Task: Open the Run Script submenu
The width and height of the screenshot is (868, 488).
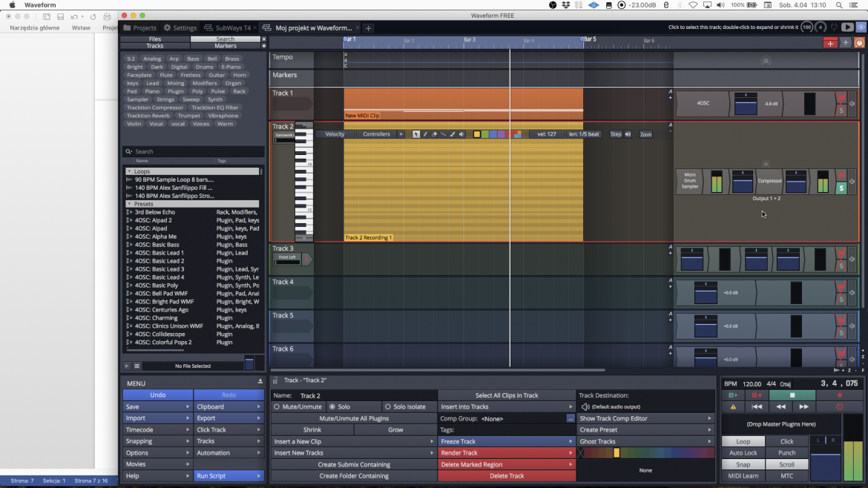Action: (228, 476)
